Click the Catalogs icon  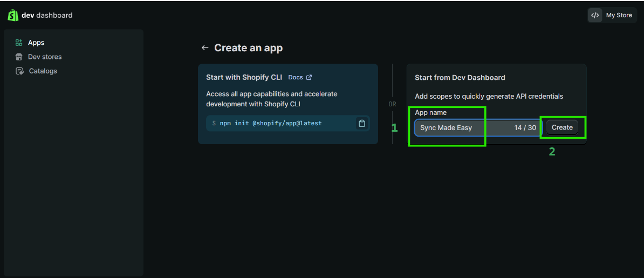(19, 71)
